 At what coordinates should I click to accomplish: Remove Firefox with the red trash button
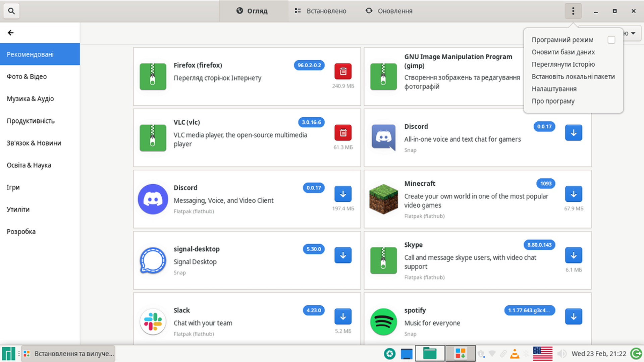click(x=343, y=71)
